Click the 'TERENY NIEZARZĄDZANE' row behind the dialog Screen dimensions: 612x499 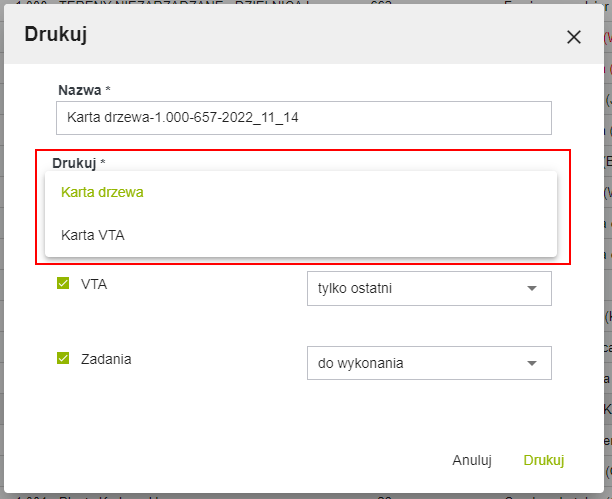pos(150,3)
